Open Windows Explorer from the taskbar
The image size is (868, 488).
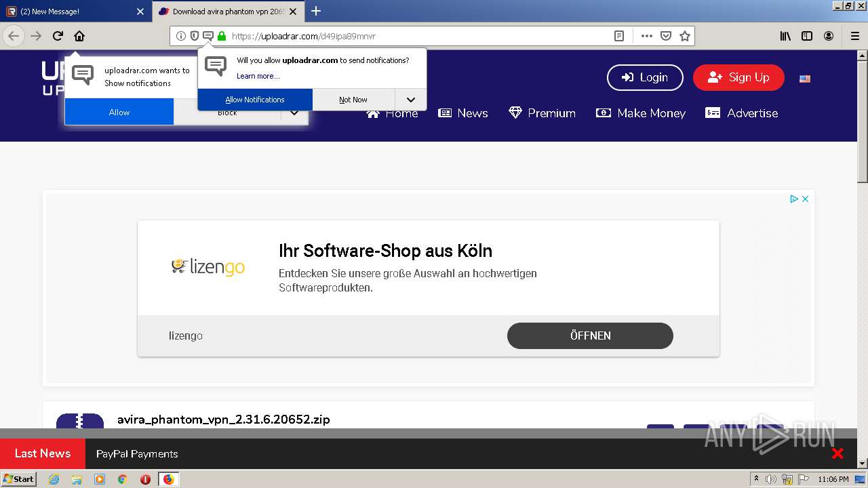click(77, 479)
